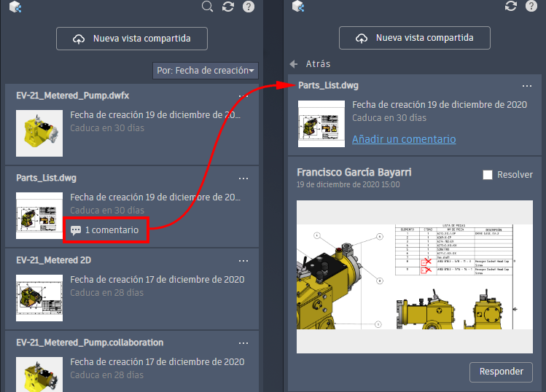Open options menu for EV-21_Metered_Pump.collaboration

[x=243, y=342]
